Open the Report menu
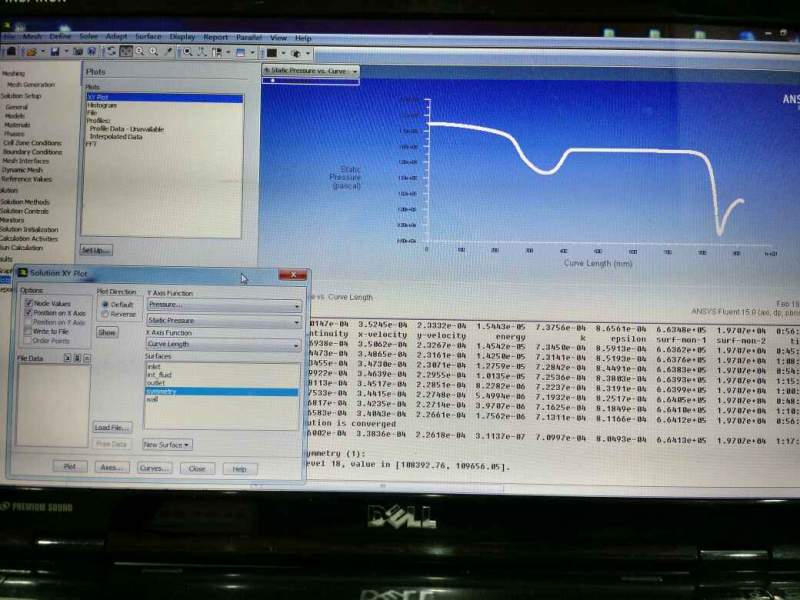Screen dimensions: 800x600 coord(215,37)
